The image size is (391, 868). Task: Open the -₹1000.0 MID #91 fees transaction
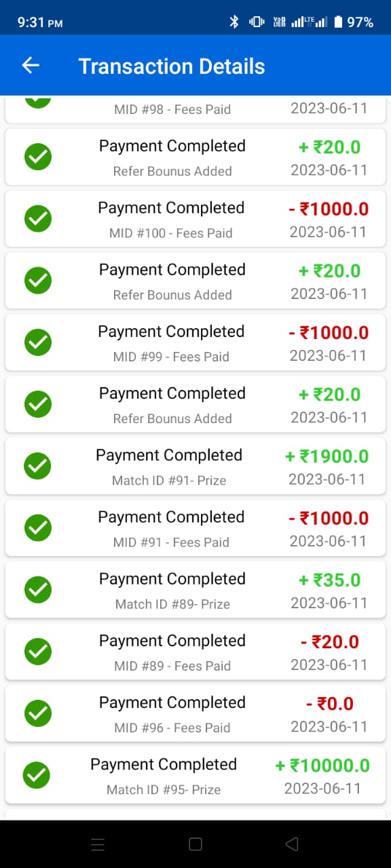pos(195,528)
